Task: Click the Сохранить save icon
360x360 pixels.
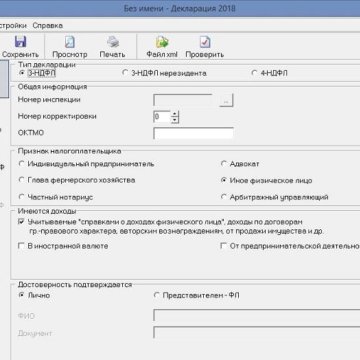Action: point(20,42)
